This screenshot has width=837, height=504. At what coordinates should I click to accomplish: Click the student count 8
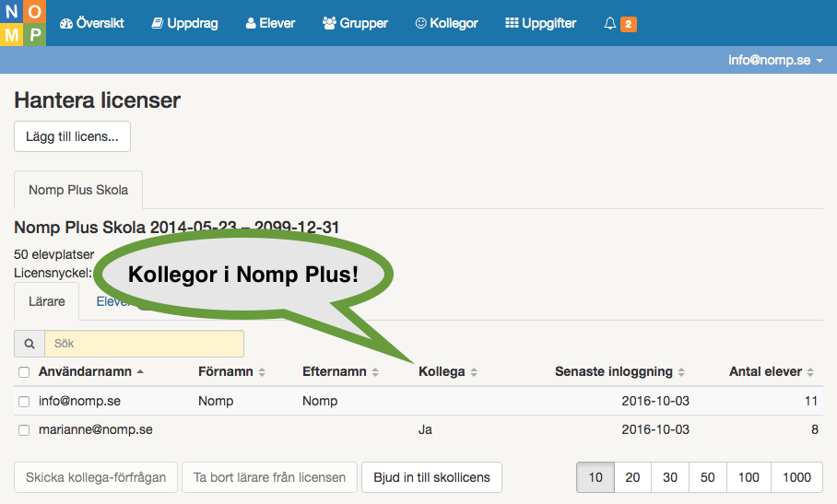click(815, 430)
